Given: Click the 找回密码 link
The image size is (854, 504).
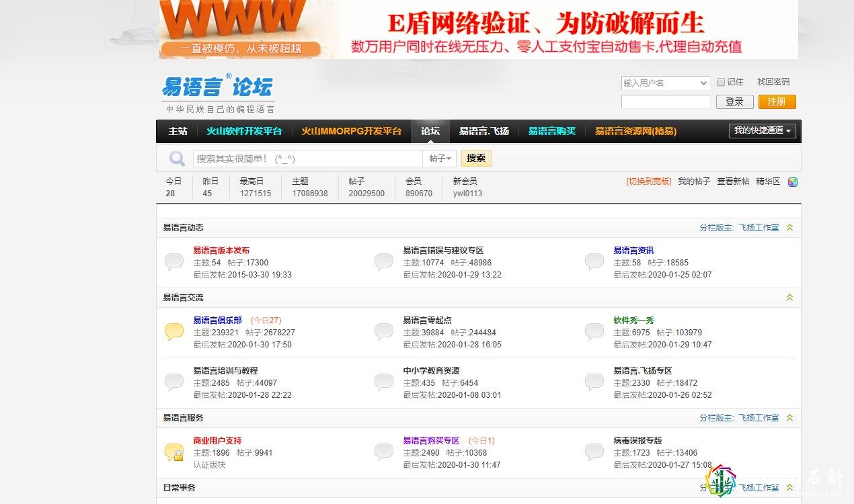Looking at the screenshot, I should pos(773,82).
